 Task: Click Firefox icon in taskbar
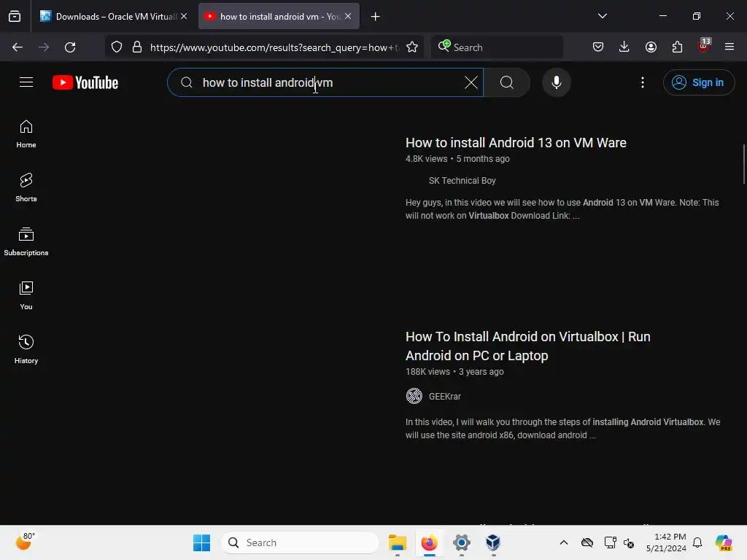click(x=429, y=542)
